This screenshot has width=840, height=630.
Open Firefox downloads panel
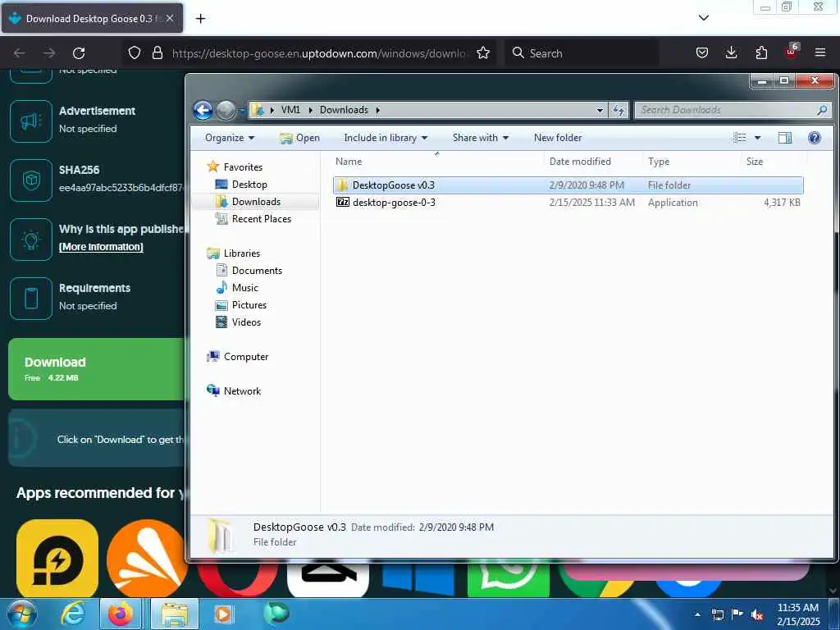coord(731,52)
